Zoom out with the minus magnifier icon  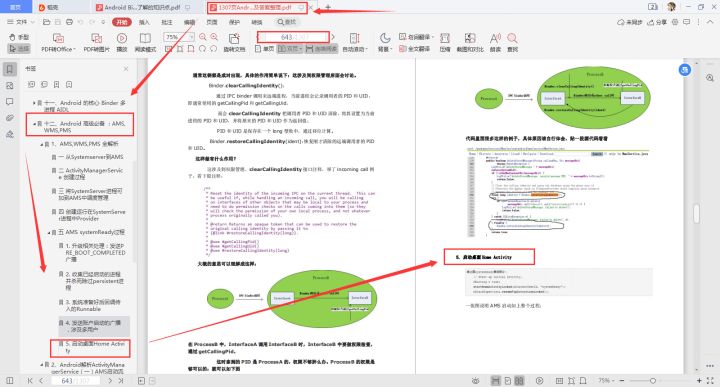[202, 37]
